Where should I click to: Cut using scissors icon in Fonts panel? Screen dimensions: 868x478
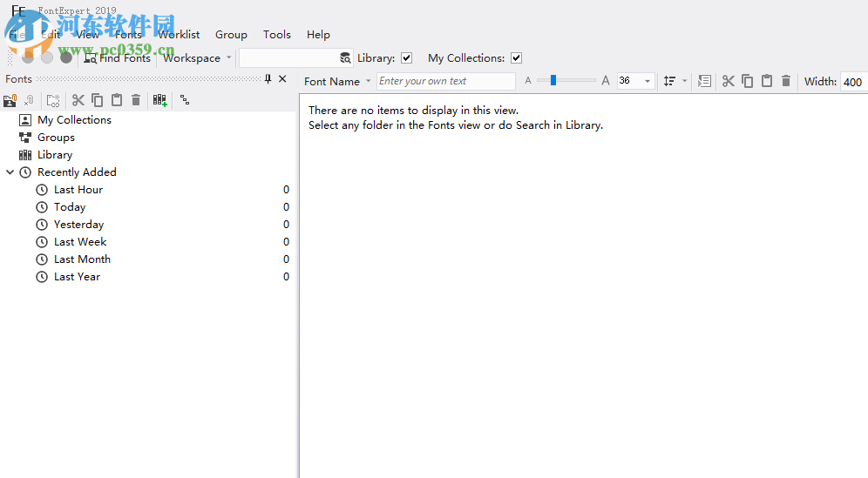click(x=78, y=100)
